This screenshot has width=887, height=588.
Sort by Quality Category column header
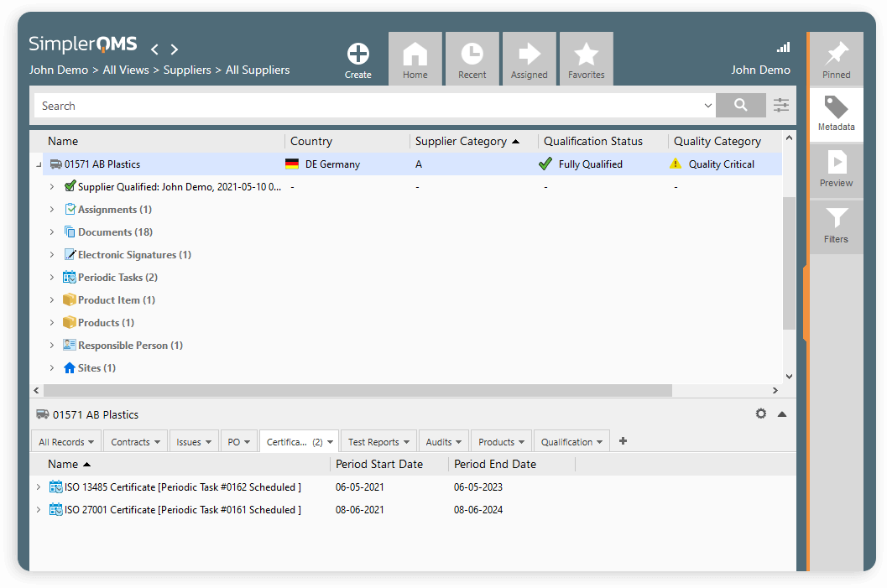(717, 142)
